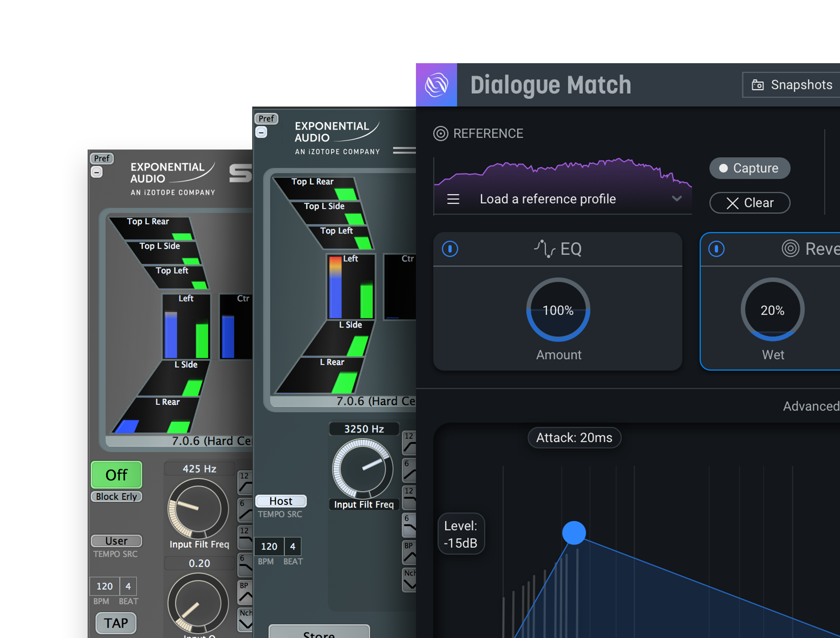Click the Capture button
The image size is (840, 638).
750,168
